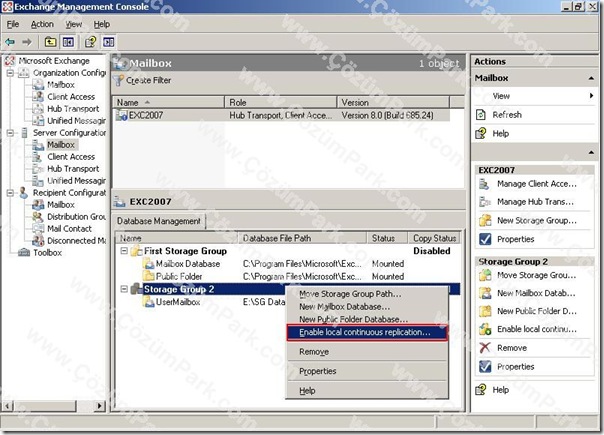Collapse the Organization Configuration tree node
The image size is (604, 435).
click(x=10, y=73)
